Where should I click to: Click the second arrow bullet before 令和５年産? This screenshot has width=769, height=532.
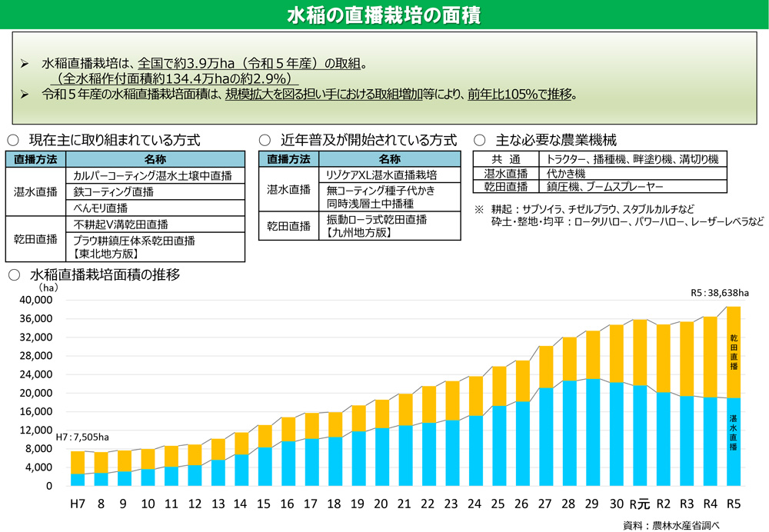(x=25, y=95)
